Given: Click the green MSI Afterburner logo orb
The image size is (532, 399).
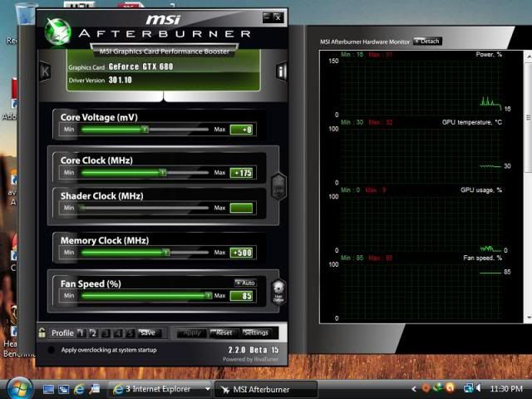Looking at the screenshot, I should tap(58, 32).
